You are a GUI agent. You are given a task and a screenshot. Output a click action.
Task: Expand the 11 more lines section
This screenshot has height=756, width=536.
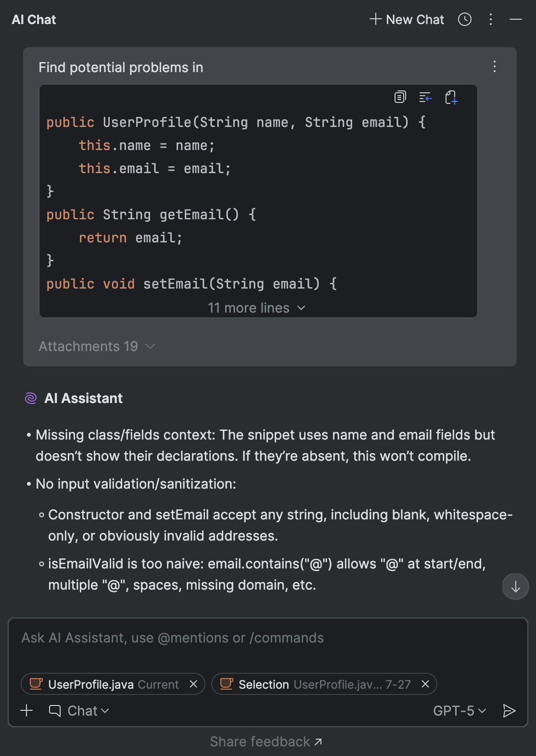[257, 308]
